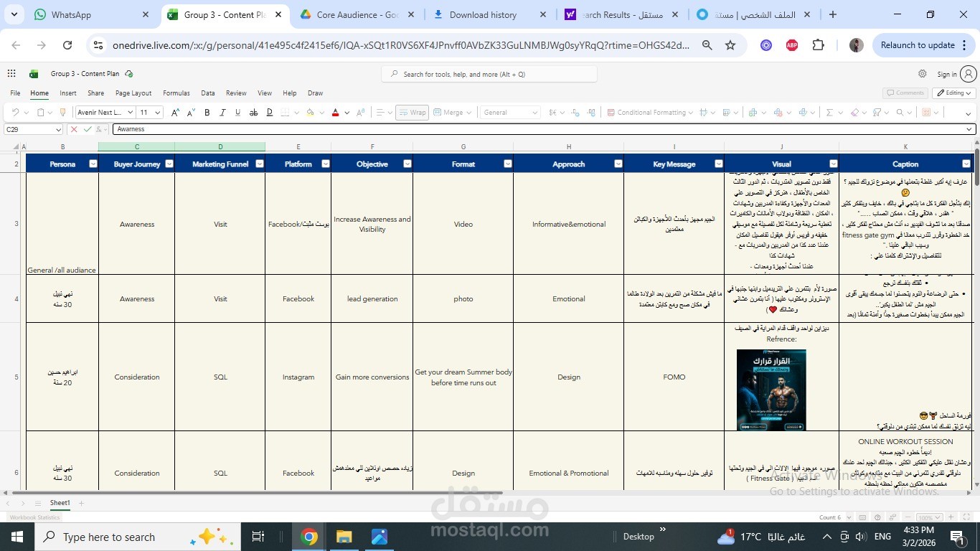Viewport: 980px width, 551px height.
Task: Click the body-builder reference image thumbnail
Action: (x=771, y=390)
